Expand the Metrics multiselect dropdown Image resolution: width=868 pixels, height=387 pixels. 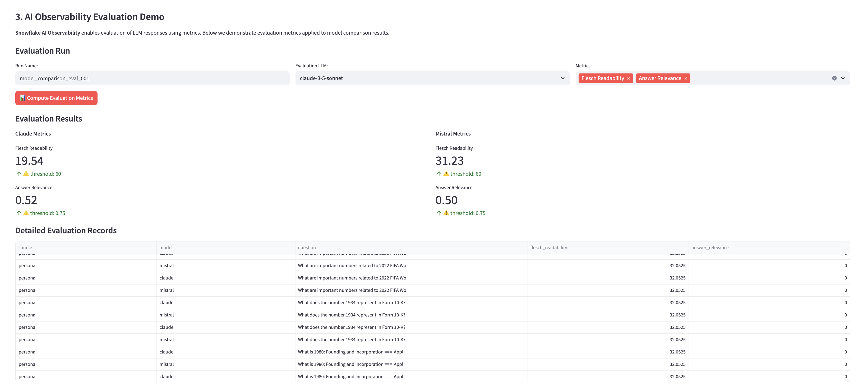pyautogui.click(x=843, y=78)
